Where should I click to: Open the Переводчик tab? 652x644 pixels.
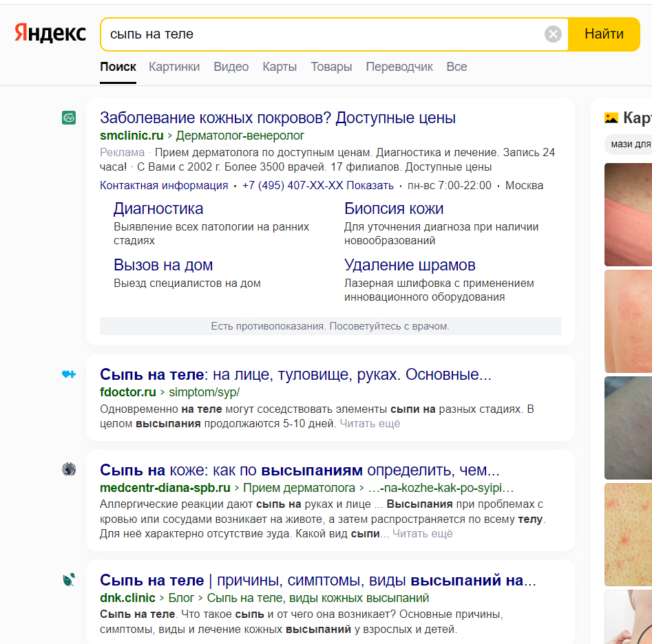(x=399, y=67)
